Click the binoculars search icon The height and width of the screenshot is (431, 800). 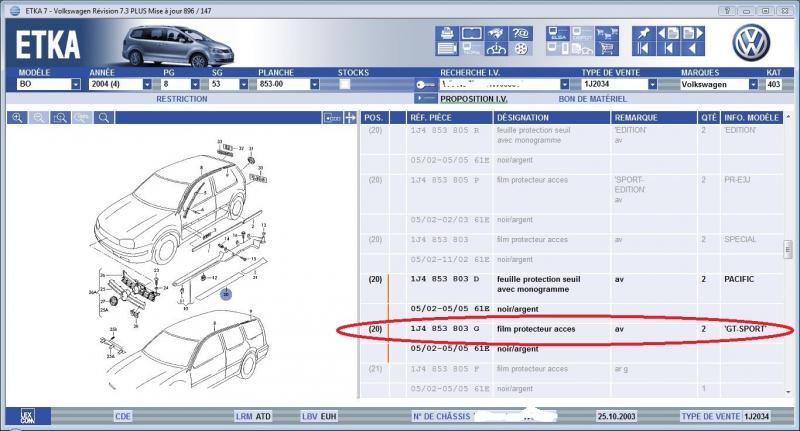[x=496, y=34]
